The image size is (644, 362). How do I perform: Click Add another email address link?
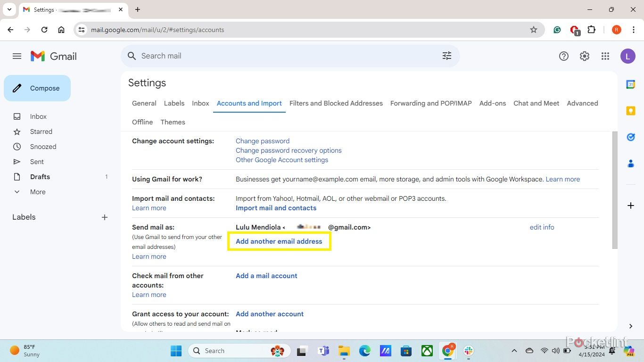click(279, 241)
